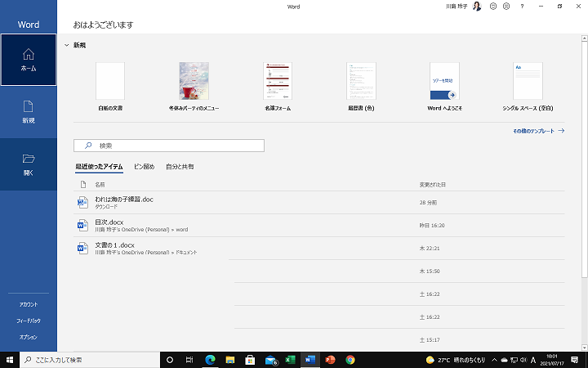
Task: Open Cortana circle icon on taskbar
Action: pos(170,360)
